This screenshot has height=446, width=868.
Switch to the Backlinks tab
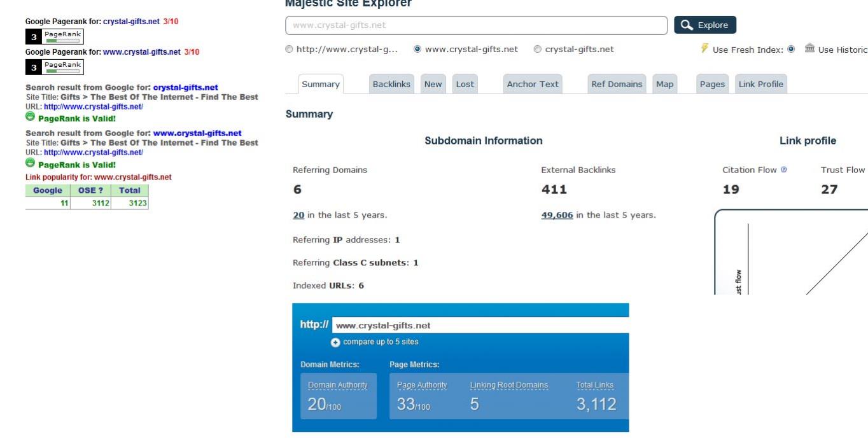tap(391, 84)
